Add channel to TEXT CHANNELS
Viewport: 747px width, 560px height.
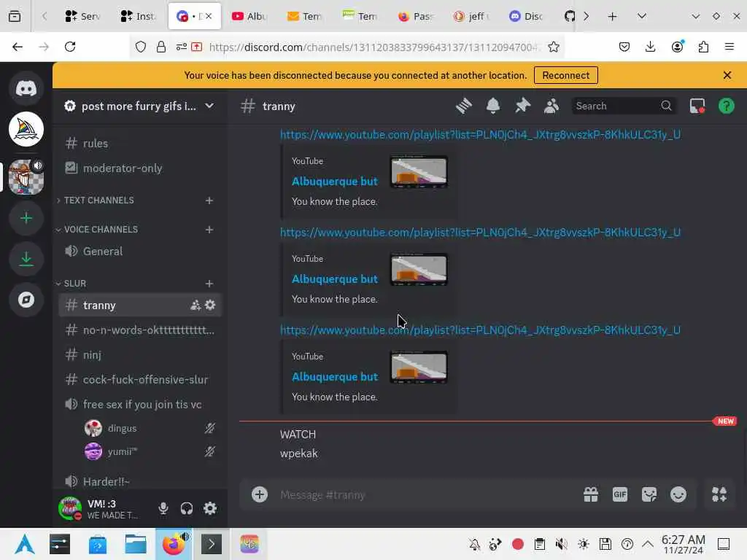click(x=209, y=201)
